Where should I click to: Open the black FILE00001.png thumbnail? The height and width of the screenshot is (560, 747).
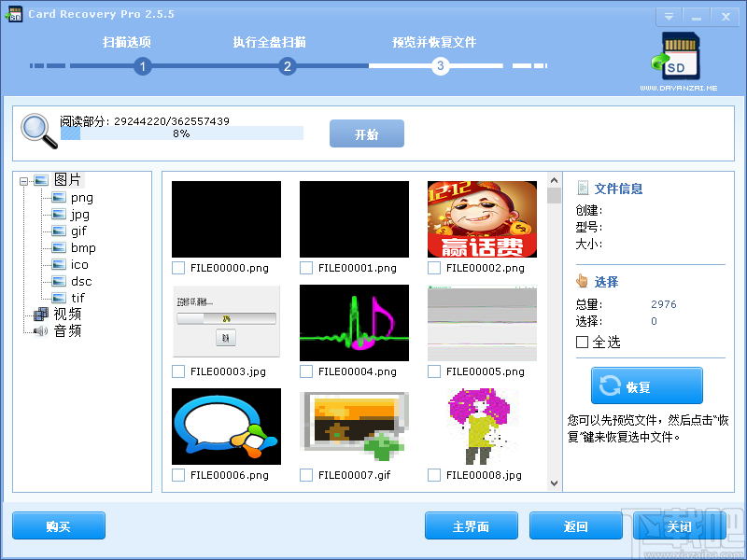[x=354, y=219]
